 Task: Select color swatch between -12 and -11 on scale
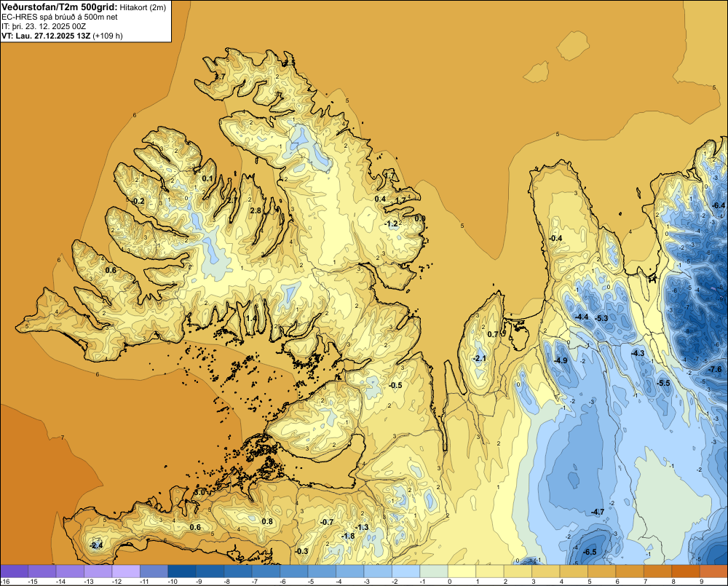126,571
